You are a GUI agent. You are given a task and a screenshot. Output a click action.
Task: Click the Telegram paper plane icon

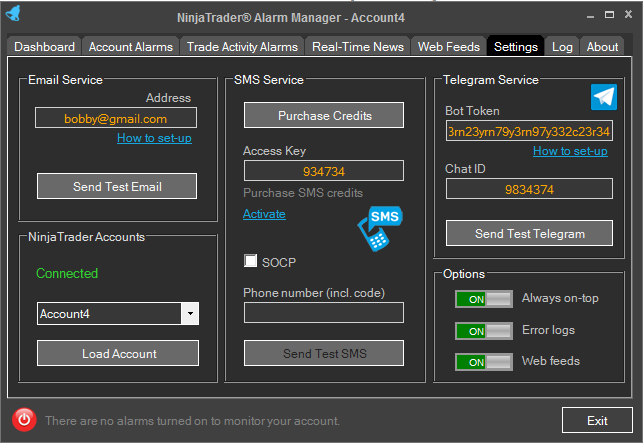[x=604, y=97]
